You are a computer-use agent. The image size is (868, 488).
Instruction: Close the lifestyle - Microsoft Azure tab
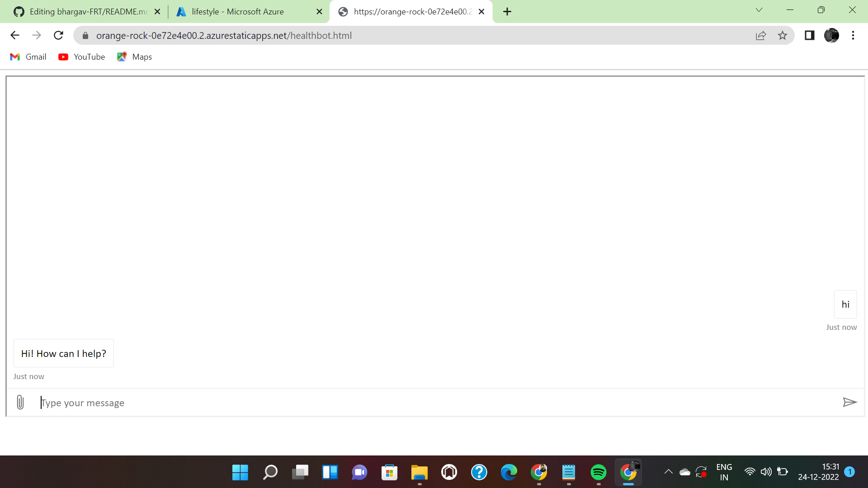[x=319, y=12]
